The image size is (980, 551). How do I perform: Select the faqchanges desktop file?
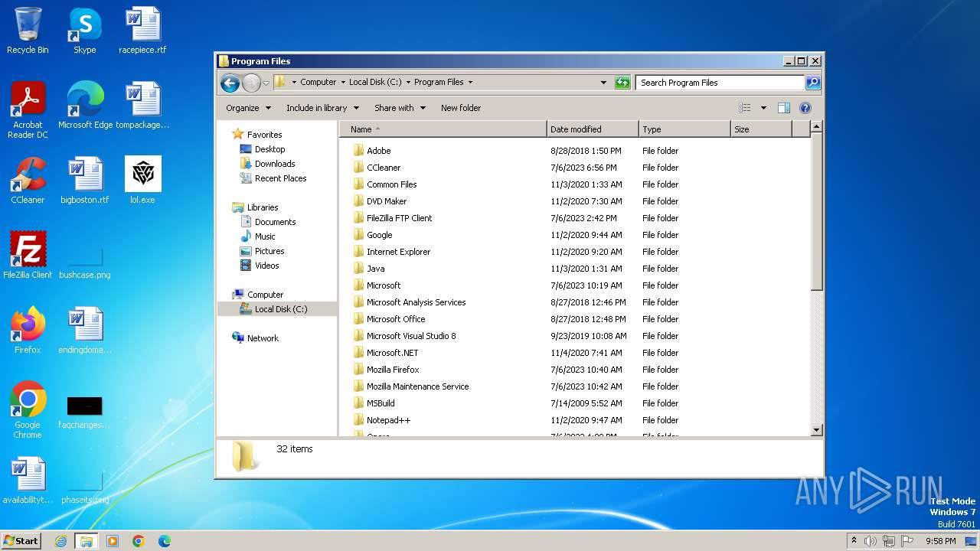[x=84, y=410]
